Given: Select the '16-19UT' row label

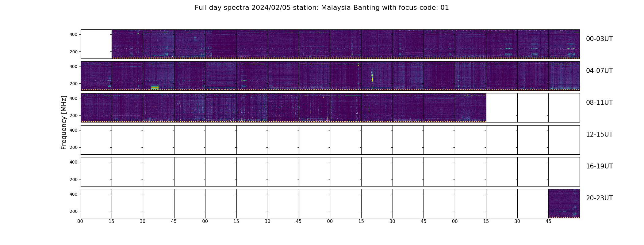Looking at the screenshot, I should pyautogui.click(x=599, y=166).
